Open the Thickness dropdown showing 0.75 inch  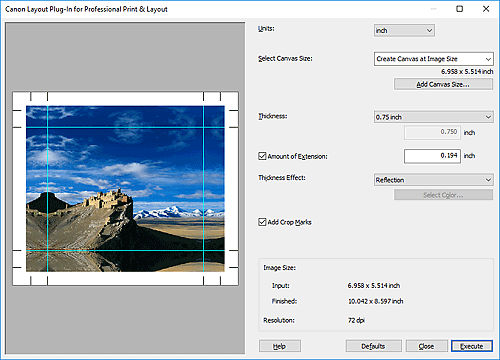click(433, 117)
